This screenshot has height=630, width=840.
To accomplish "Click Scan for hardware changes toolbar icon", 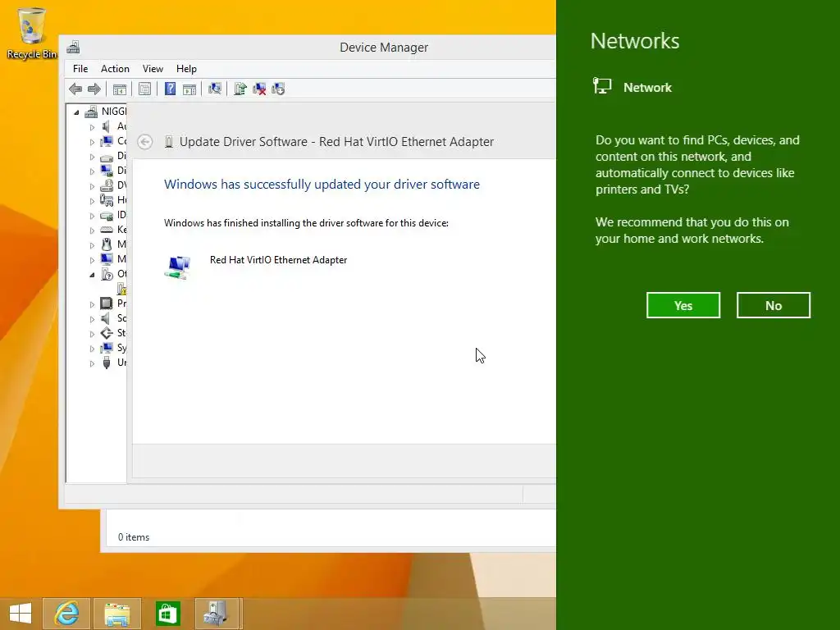I will pos(215,89).
